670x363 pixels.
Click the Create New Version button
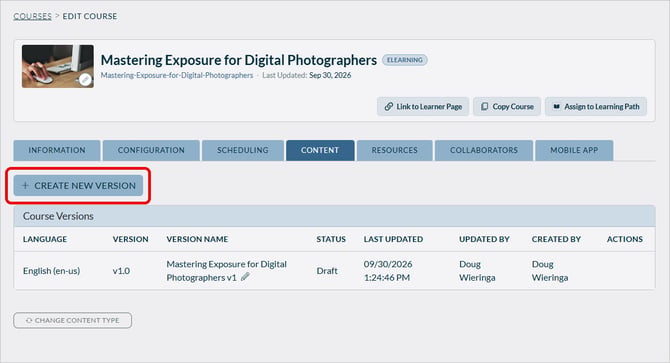click(78, 186)
